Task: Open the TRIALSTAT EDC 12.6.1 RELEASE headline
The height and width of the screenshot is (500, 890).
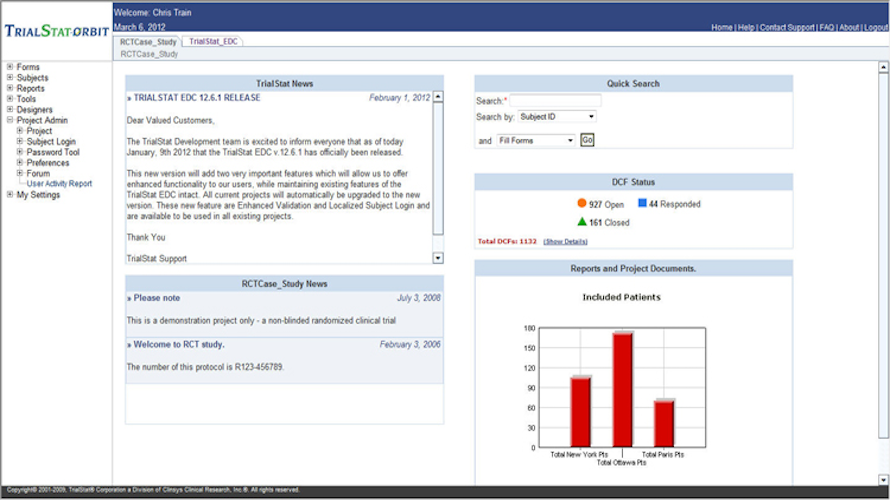Action: (x=197, y=98)
